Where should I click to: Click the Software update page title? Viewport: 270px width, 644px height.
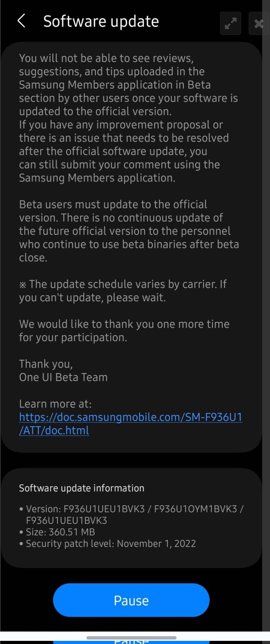(x=101, y=21)
